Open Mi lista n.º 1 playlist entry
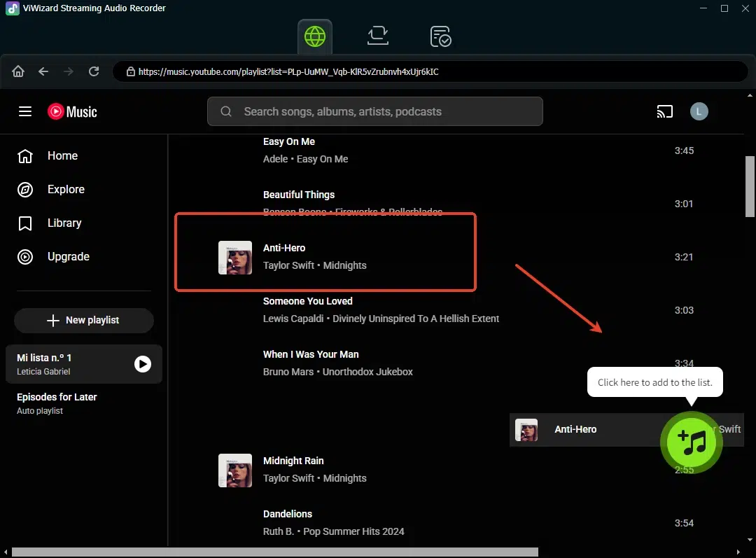The width and height of the screenshot is (756, 558). [84, 364]
